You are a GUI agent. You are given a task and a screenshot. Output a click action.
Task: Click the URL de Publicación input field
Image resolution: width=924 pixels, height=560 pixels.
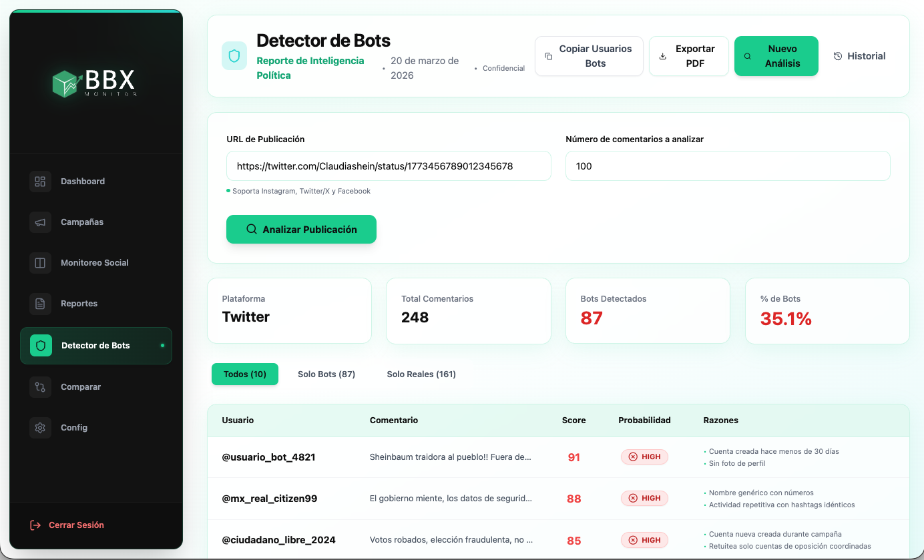(389, 166)
